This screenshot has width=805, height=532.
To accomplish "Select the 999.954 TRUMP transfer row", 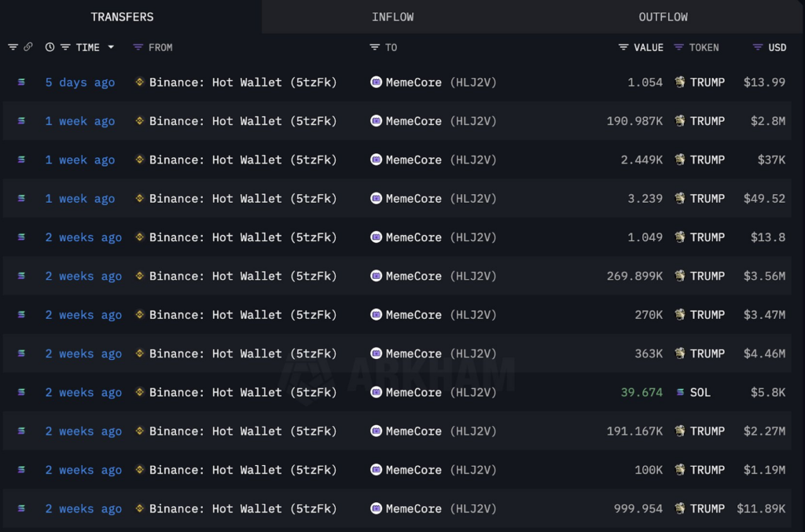I will (397, 508).
